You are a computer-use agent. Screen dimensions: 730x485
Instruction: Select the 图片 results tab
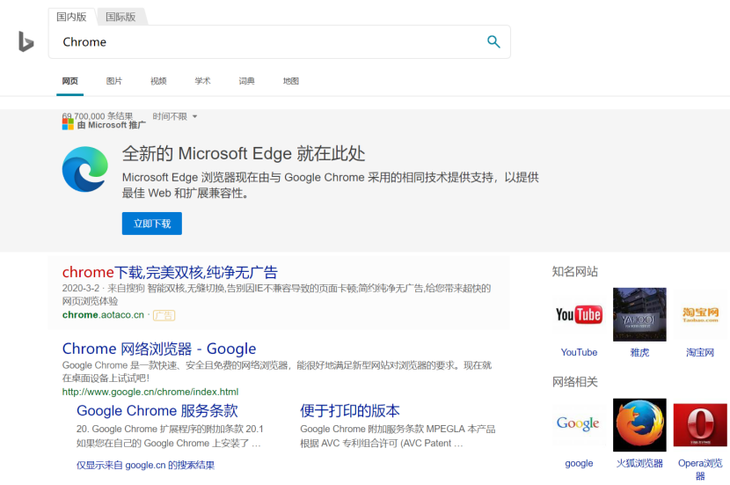click(114, 81)
